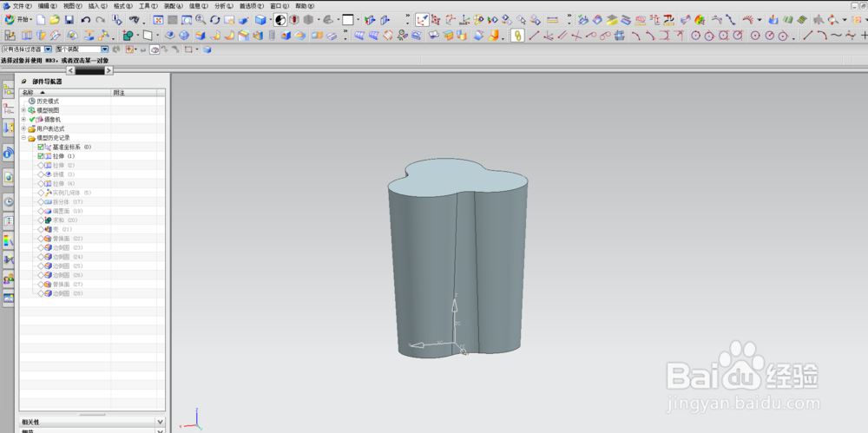Expand the 模型视图 tree node
868x433 pixels.
(23, 110)
